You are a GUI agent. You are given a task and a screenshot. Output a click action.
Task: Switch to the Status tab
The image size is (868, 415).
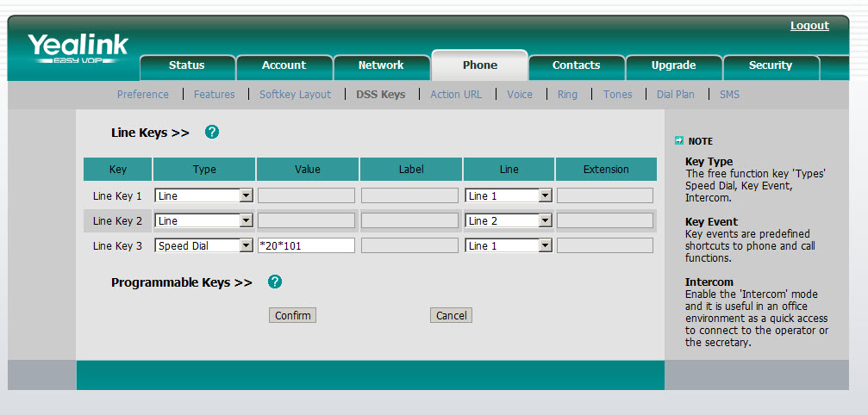pos(187,65)
